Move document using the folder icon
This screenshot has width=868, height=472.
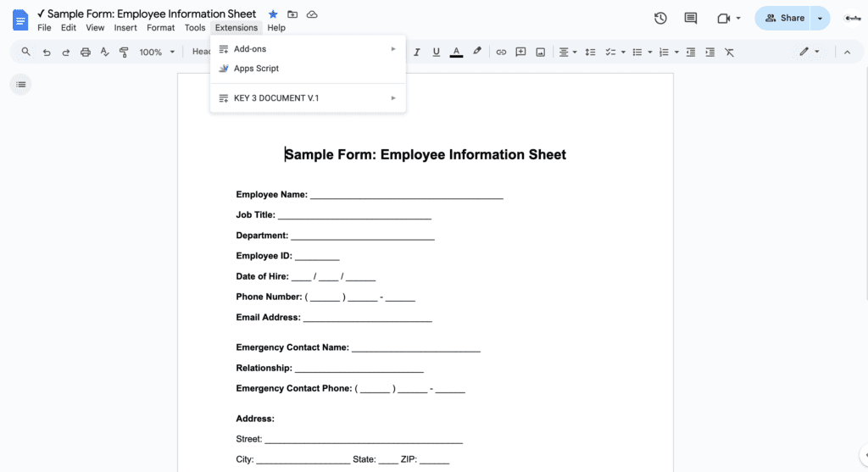[x=292, y=14]
